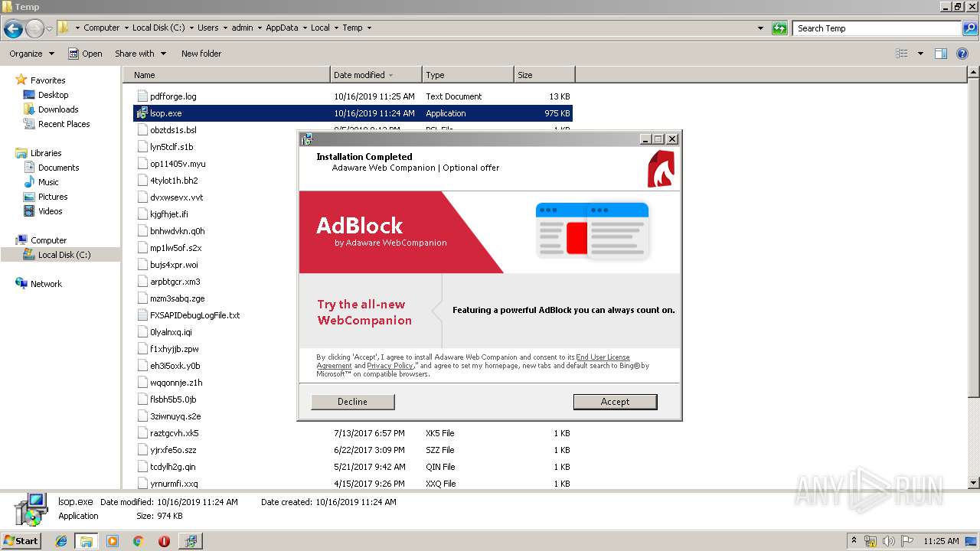The width and height of the screenshot is (980, 551).
Task: Click the Search Temp input field
Action: [877, 28]
